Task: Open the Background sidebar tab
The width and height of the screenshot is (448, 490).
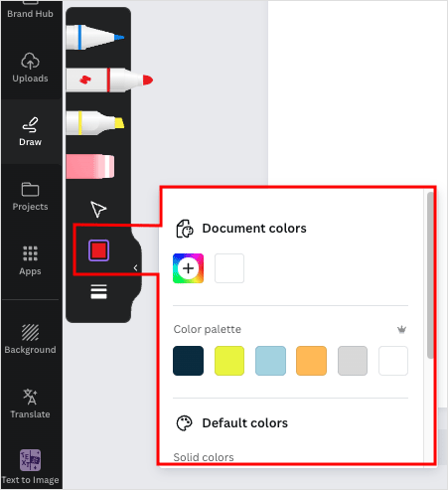Action: 30,339
